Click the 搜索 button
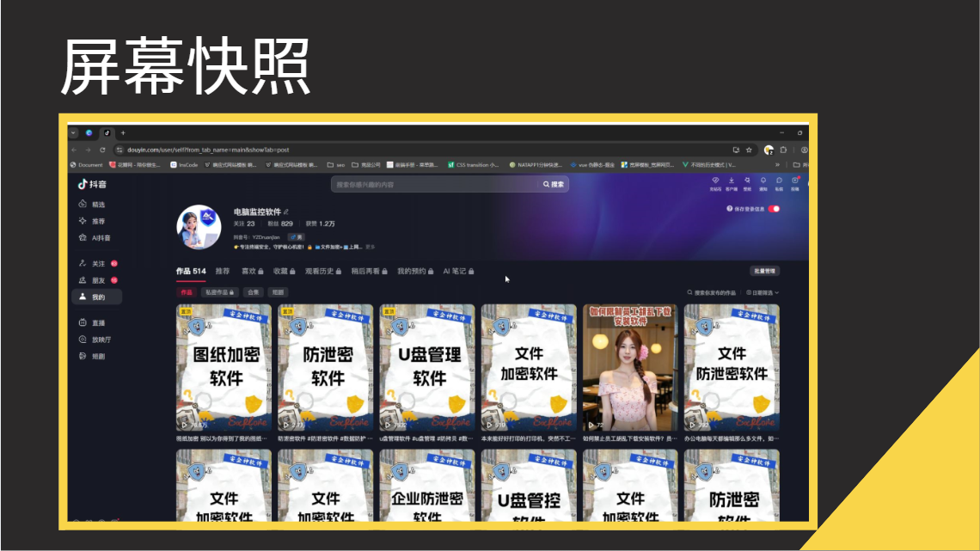This screenshot has height=551, width=980. [553, 184]
